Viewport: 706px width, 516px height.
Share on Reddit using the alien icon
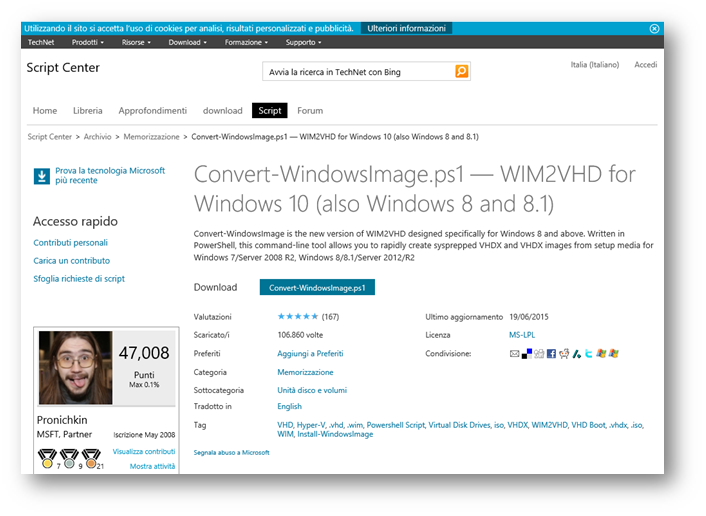click(564, 354)
